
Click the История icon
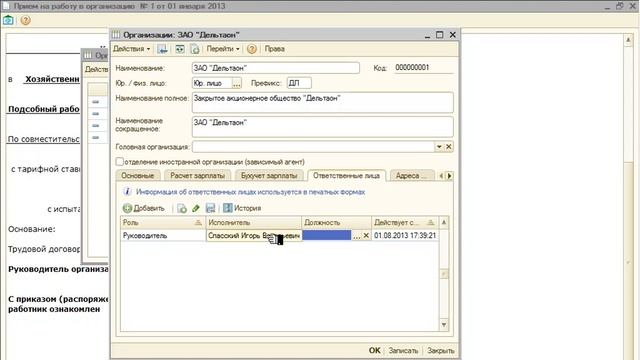point(227,208)
